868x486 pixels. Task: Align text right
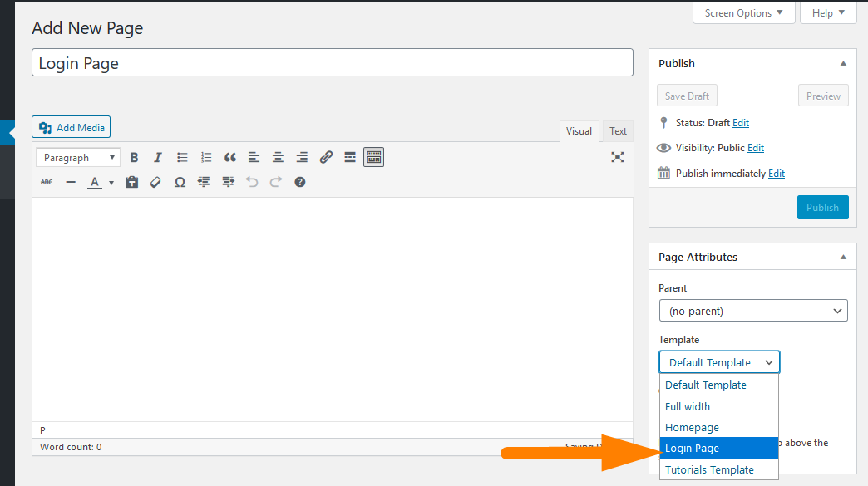click(302, 158)
